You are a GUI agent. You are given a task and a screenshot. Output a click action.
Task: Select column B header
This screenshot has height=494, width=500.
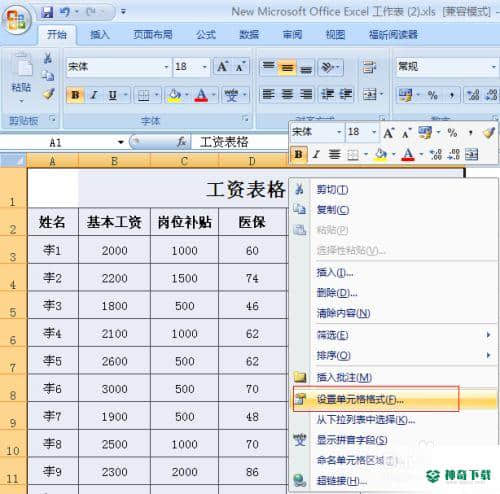pyautogui.click(x=114, y=161)
